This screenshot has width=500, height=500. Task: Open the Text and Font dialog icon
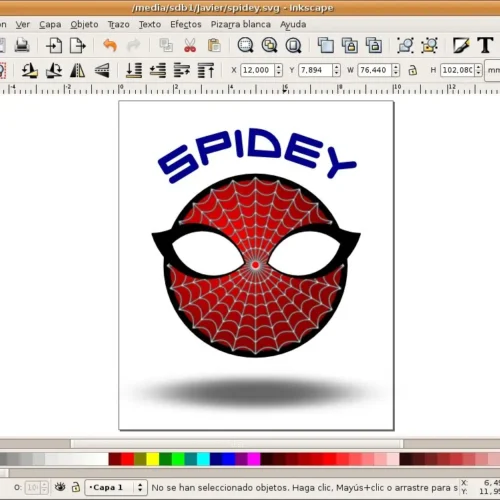click(485, 45)
